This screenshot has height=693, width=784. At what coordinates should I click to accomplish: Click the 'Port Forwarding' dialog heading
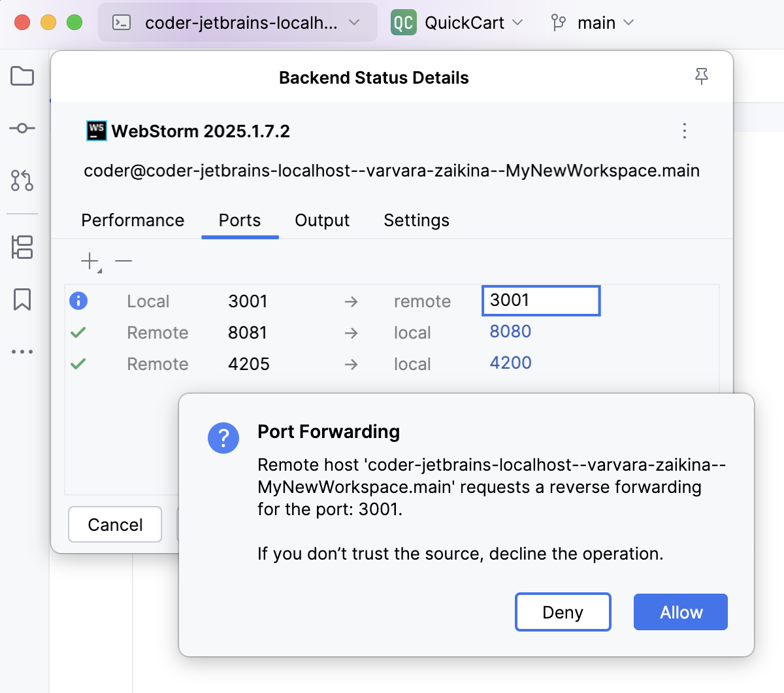point(329,431)
